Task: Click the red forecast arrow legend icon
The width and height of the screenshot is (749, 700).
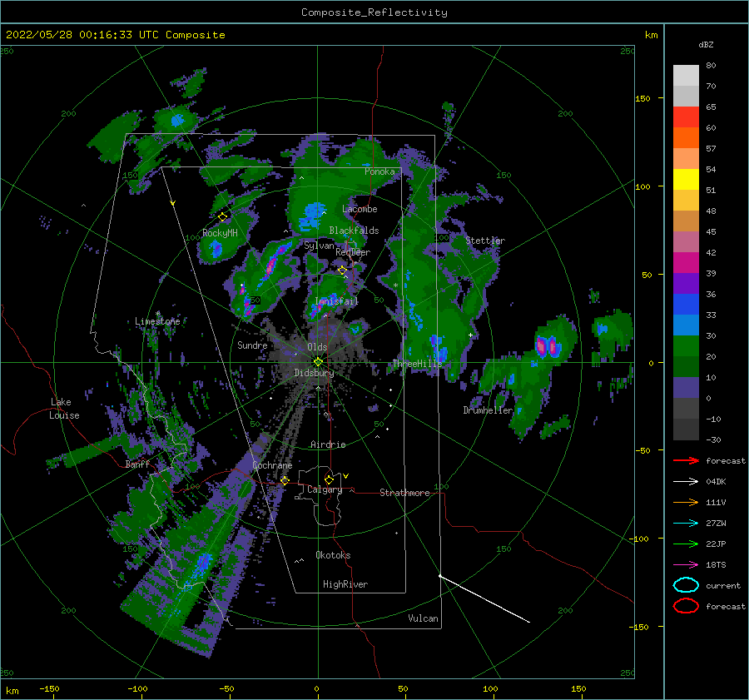Action: [x=686, y=460]
